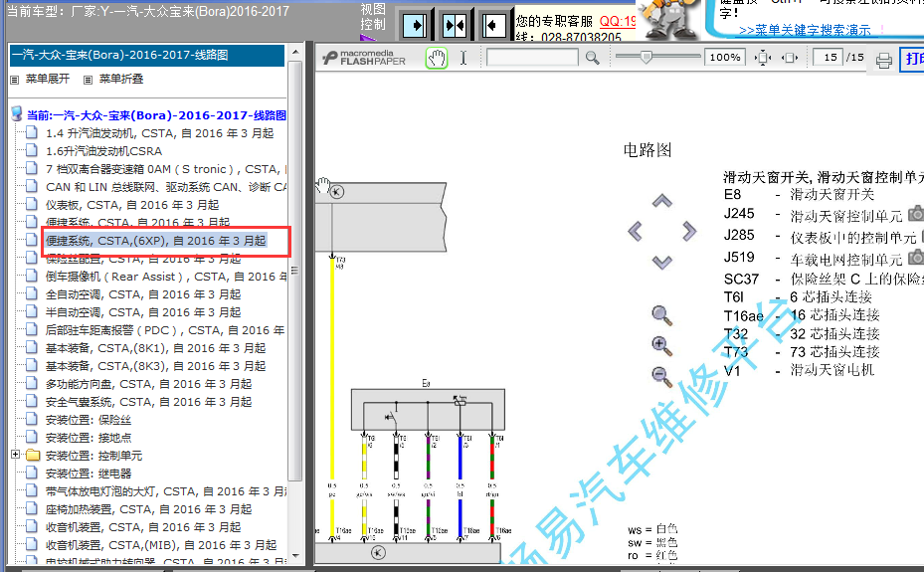Click the 菜单折叠 collapse-all icon

(88, 80)
